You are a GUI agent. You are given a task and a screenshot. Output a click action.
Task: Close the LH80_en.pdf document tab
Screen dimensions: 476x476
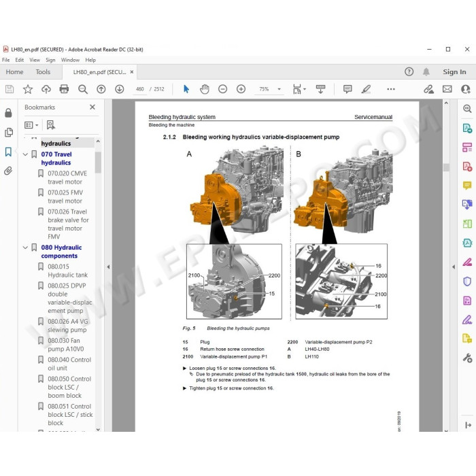132,72
